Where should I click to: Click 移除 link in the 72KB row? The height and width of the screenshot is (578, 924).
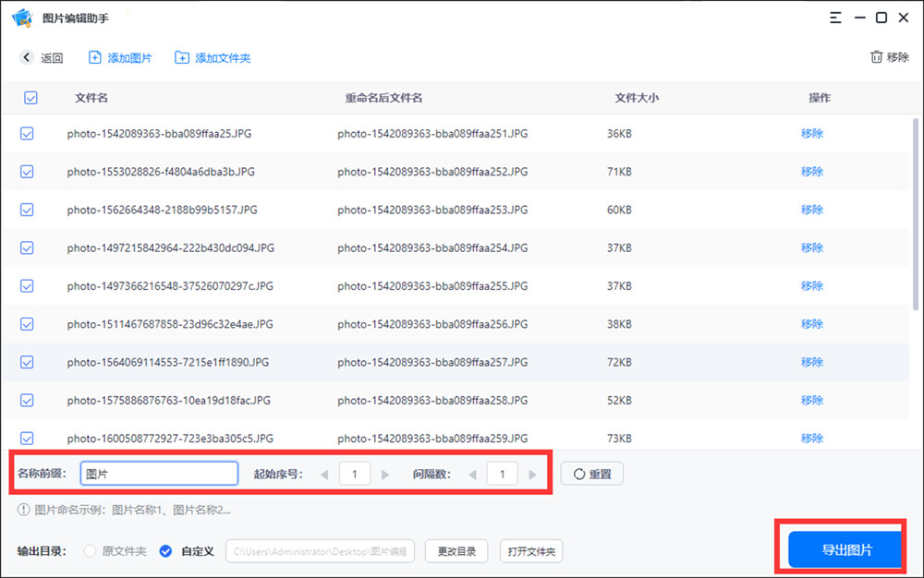coord(811,362)
